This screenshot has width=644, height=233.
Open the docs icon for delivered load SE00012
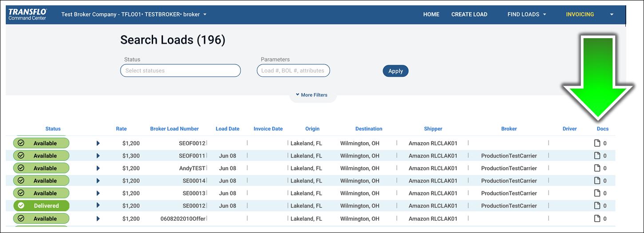tap(597, 205)
